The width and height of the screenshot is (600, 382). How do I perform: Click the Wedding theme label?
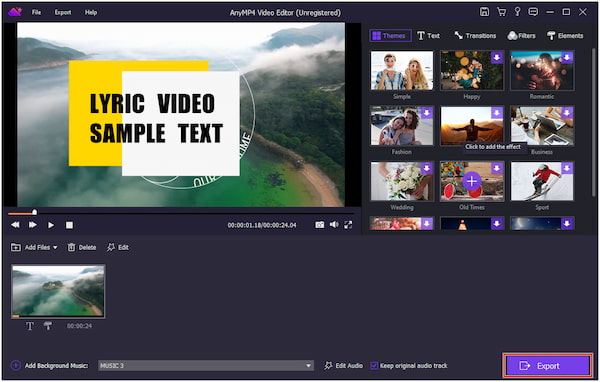tap(402, 207)
